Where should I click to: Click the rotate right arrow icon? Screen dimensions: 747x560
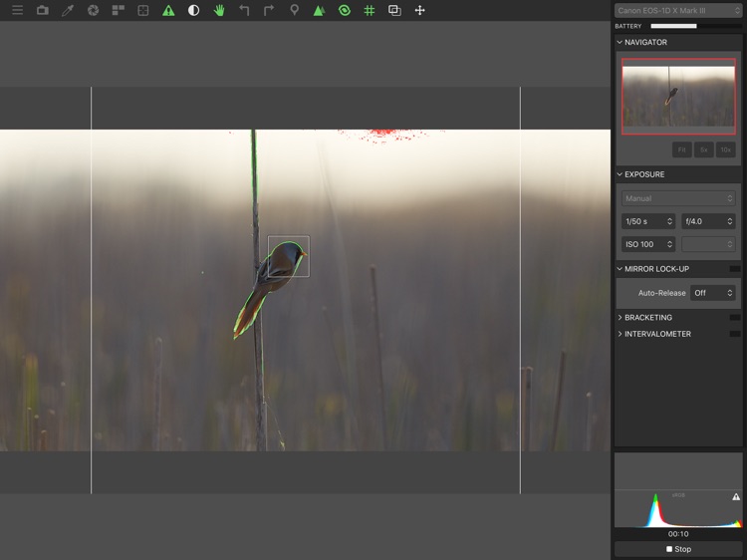pos(269,10)
